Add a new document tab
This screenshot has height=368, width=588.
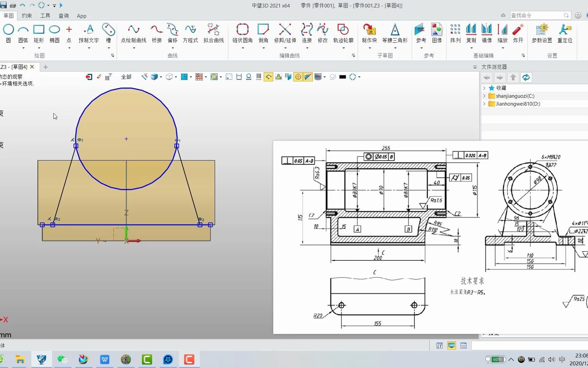[46, 67]
